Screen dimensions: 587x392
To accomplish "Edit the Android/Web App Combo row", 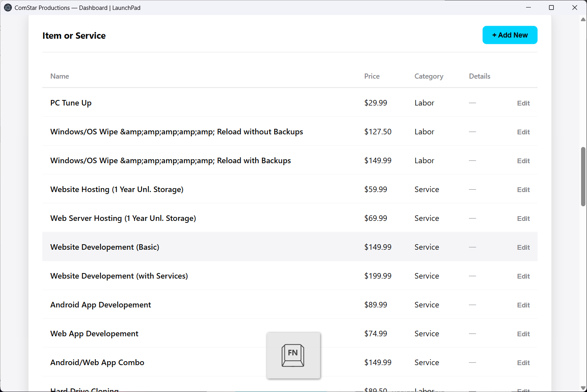I will (523, 363).
